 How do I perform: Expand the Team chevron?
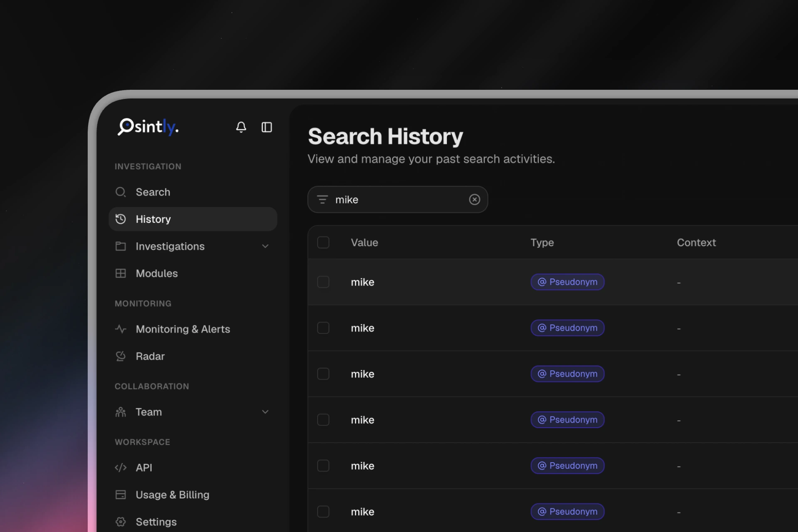click(x=265, y=412)
